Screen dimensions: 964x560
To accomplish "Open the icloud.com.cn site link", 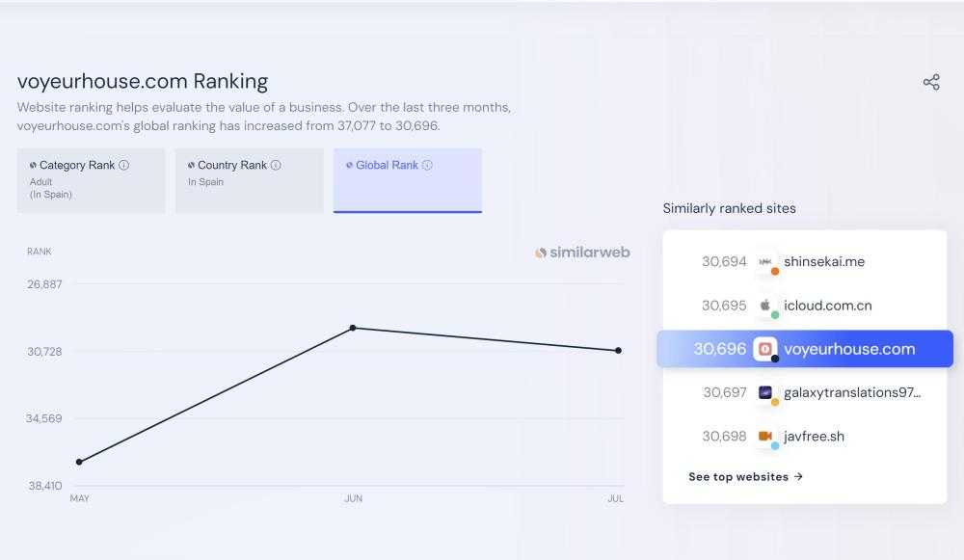I will pyautogui.click(x=828, y=306).
